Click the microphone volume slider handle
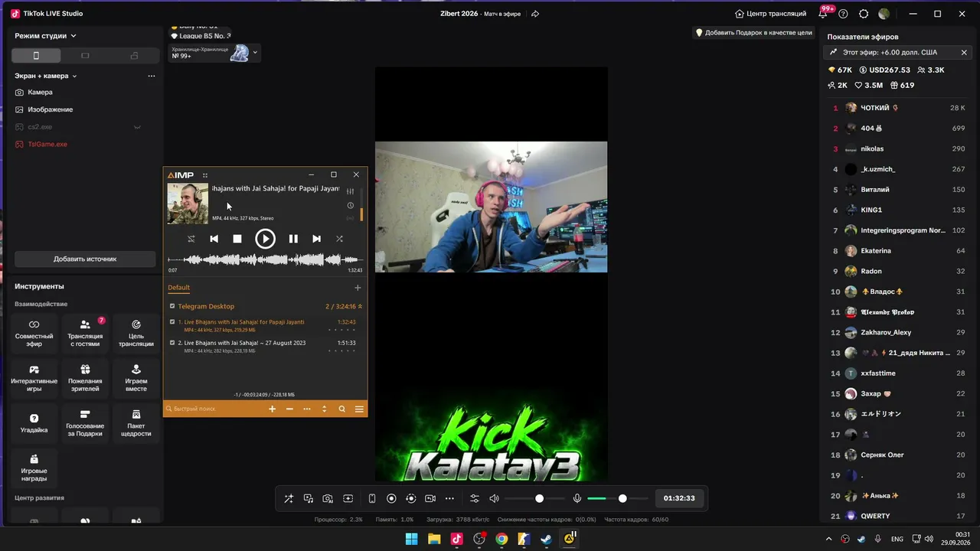 point(622,498)
